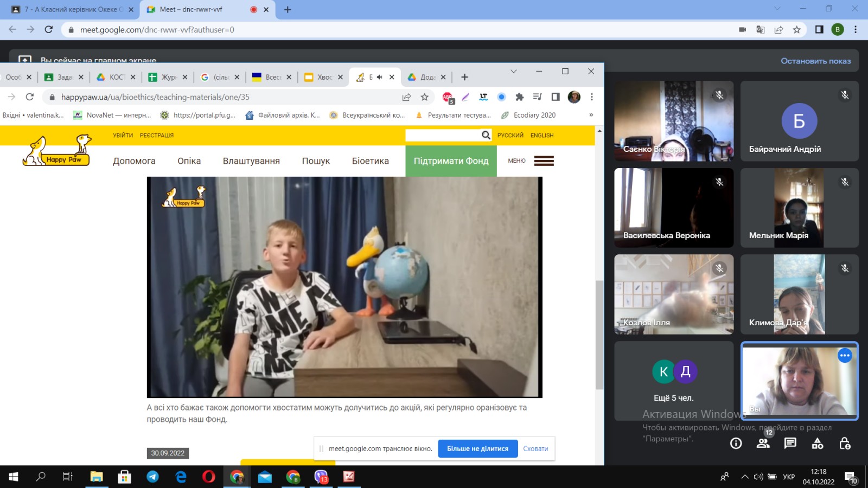Open the РЕЄСТРАЦІЯ link
The width and height of the screenshot is (868, 488).
tap(157, 136)
